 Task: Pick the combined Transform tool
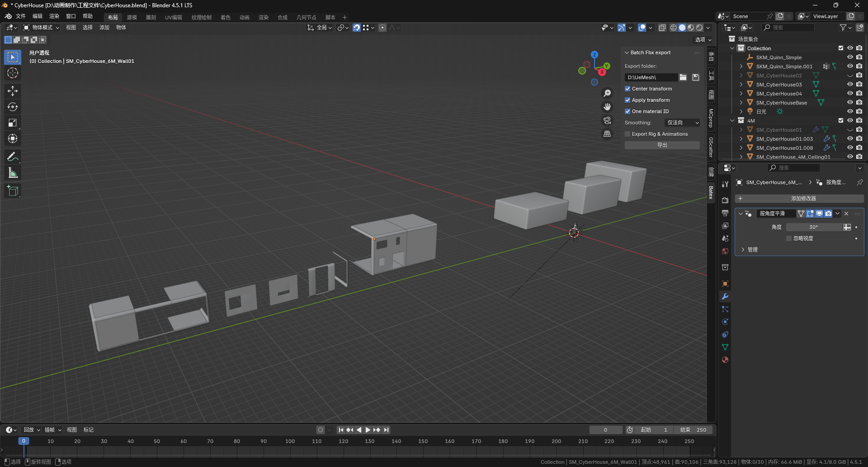pos(13,138)
